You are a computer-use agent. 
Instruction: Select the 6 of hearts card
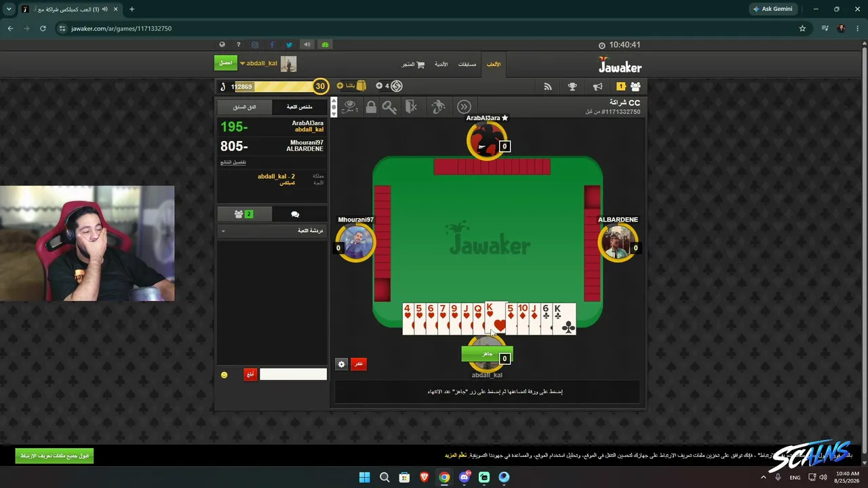point(431,319)
